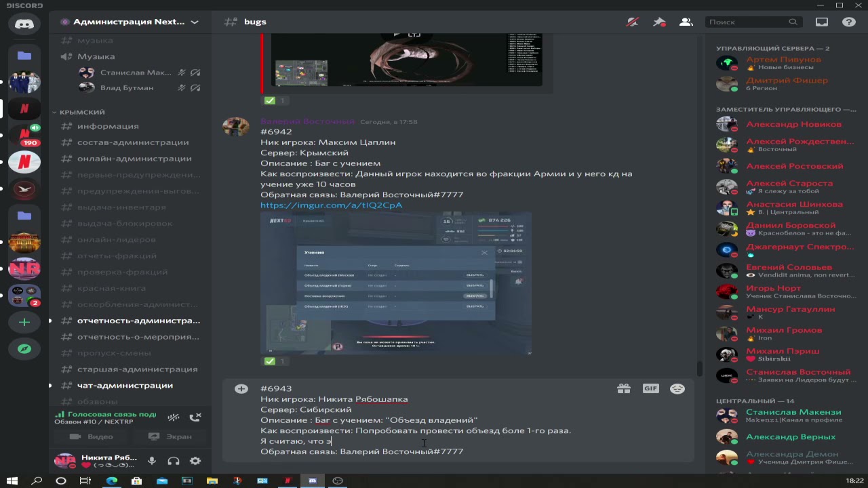The image size is (868, 488).
Task: Open the информация channel
Action: (129, 126)
